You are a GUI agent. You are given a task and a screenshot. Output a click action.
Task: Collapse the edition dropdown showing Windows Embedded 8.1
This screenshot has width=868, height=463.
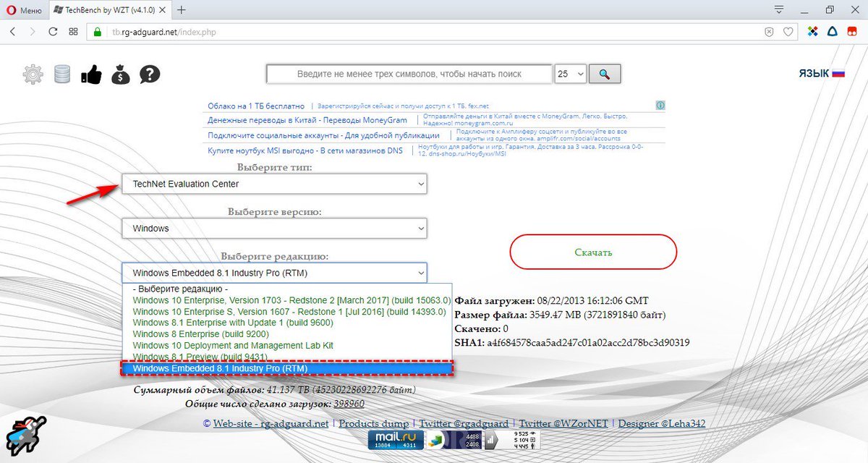(x=274, y=273)
